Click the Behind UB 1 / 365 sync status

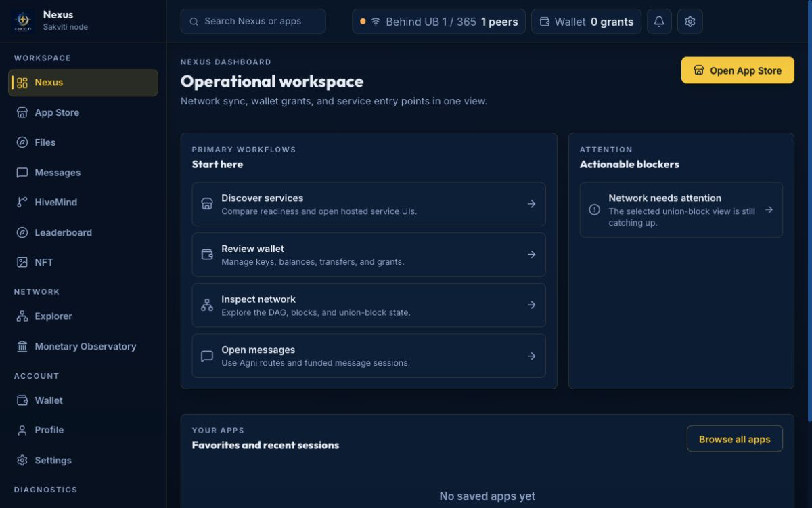(x=438, y=22)
